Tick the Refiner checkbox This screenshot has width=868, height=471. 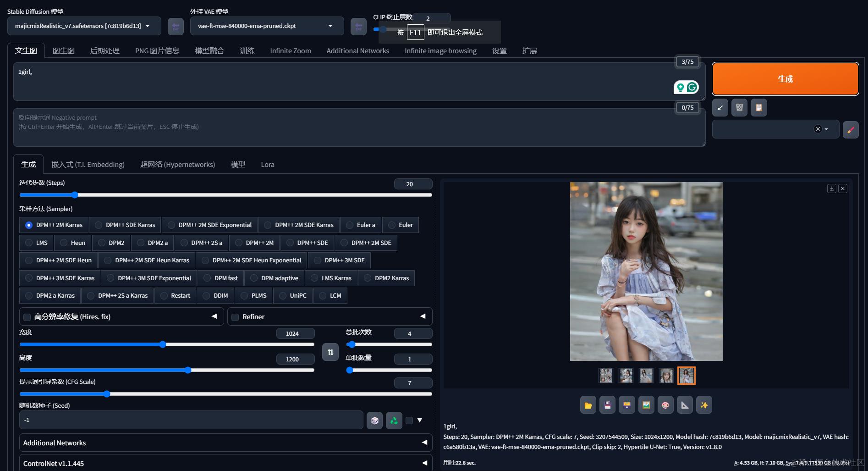pos(235,317)
